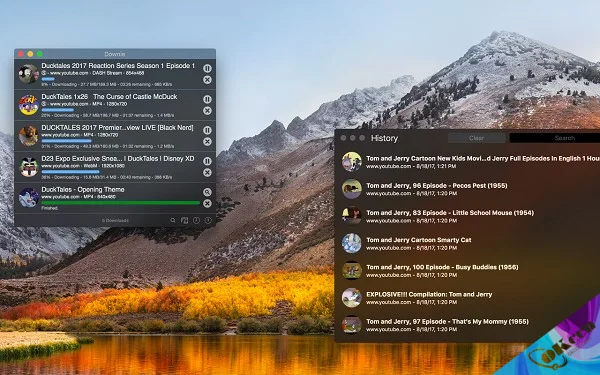The image size is (600, 375).
Task: Click the Busy Buddies history thumbnail
Action: point(352,270)
